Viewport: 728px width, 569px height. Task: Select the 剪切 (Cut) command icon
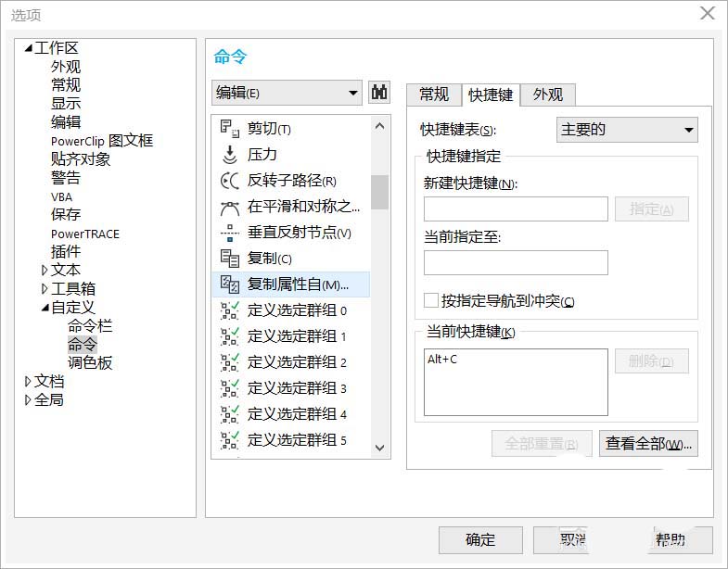click(x=229, y=129)
